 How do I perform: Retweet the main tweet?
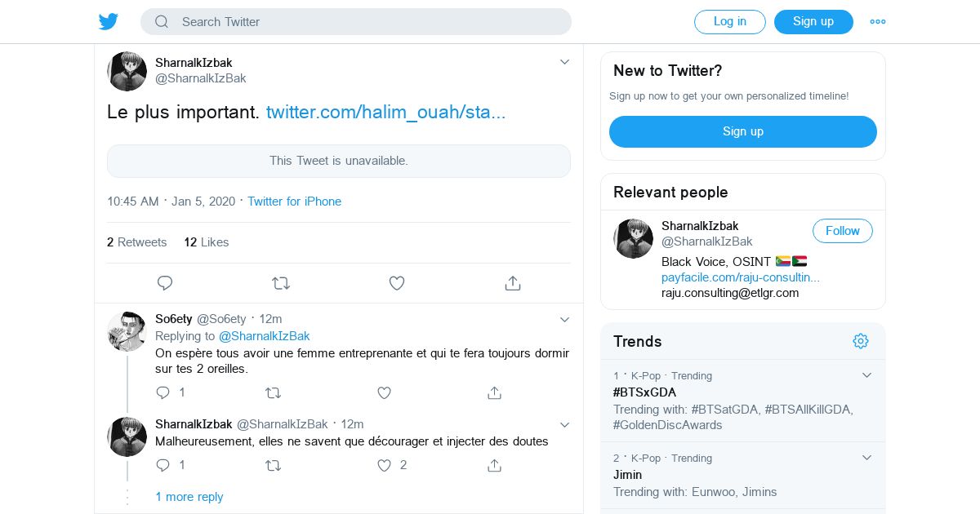coord(281,283)
